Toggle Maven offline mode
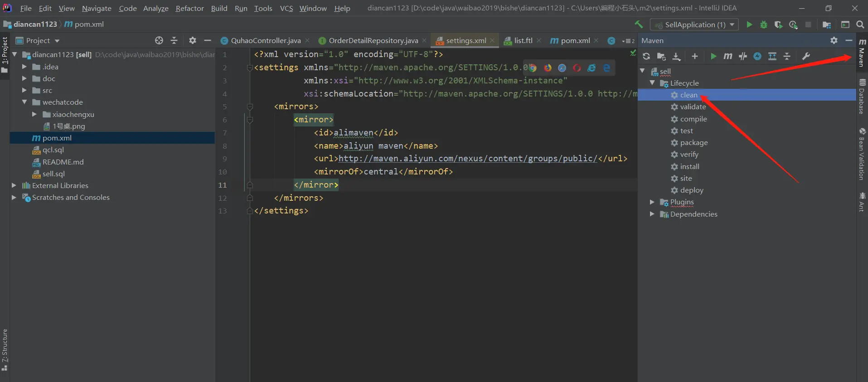Screen dimensions: 868x382 pyautogui.click(x=742, y=56)
